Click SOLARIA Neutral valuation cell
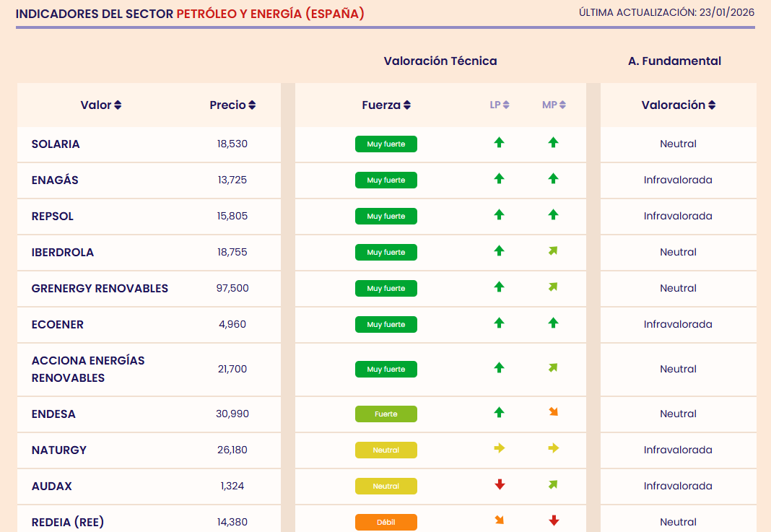Viewport: 771px width, 532px height. pos(678,144)
